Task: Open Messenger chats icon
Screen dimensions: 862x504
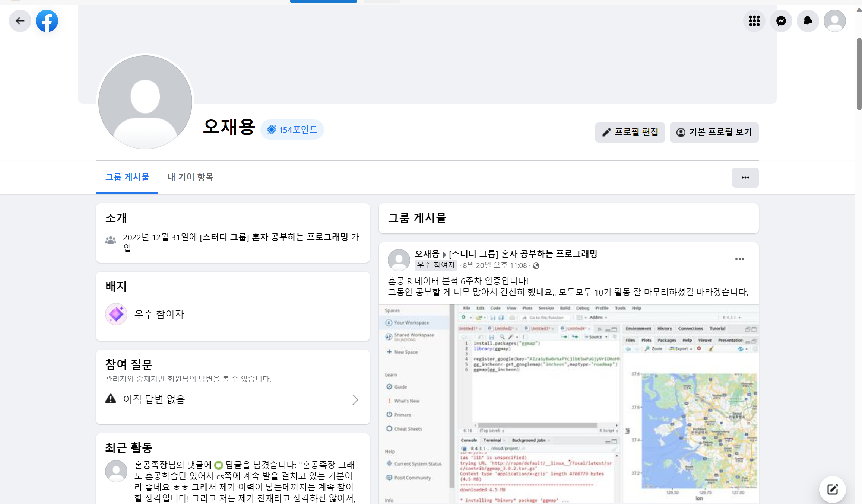Action: pyautogui.click(x=781, y=21)
